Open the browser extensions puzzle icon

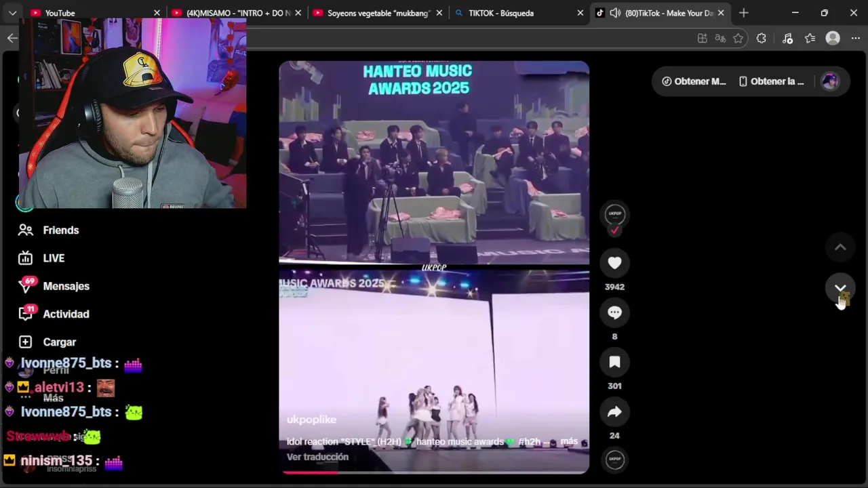[x=761, y=39]
